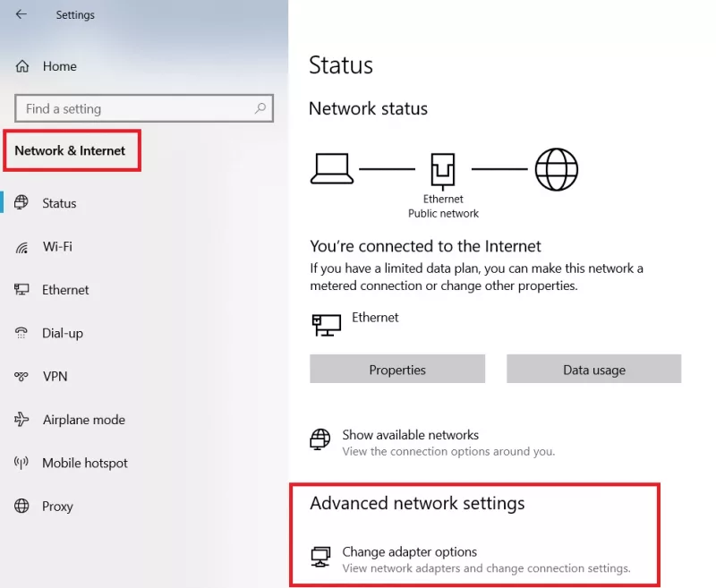This screenshot has width=716, height=588.
Task: Click the Mobile hotspot icon
Action: (x=22, y=463)
